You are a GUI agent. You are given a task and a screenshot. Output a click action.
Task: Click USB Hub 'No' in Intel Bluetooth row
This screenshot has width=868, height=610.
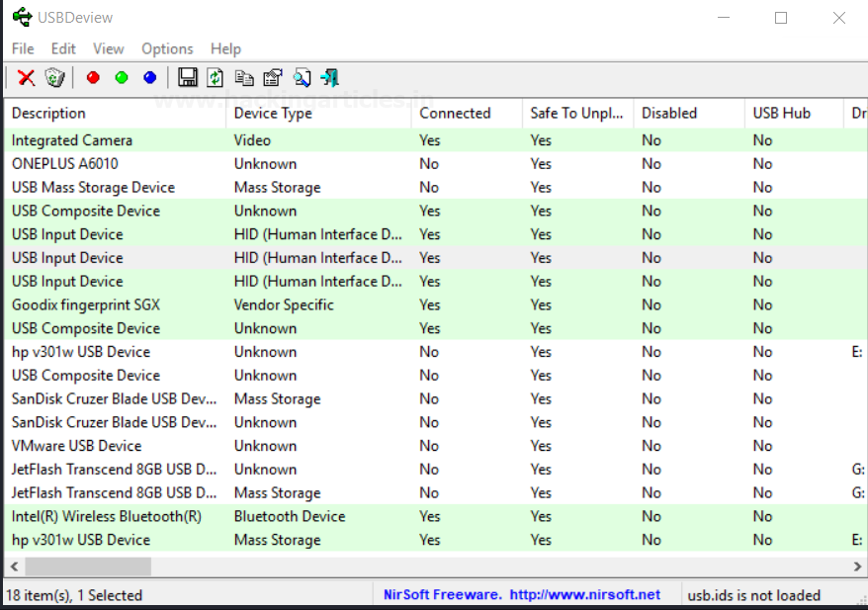click(x=762, y=516)
